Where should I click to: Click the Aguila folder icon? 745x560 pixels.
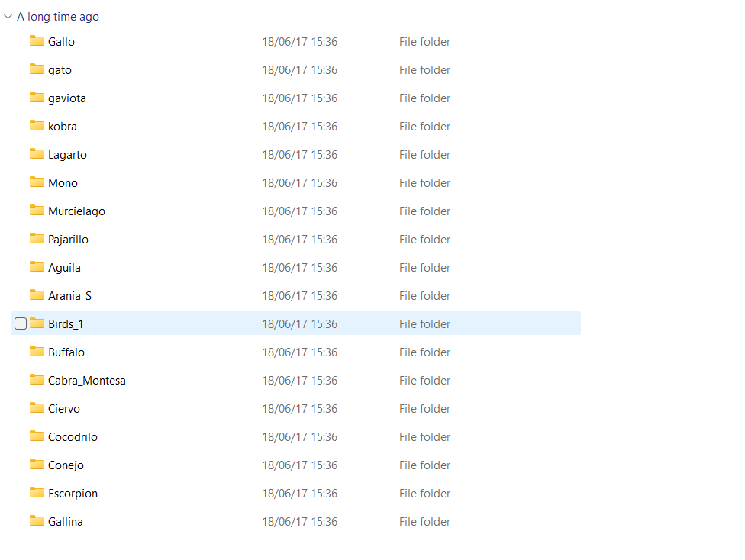point(37,267)
